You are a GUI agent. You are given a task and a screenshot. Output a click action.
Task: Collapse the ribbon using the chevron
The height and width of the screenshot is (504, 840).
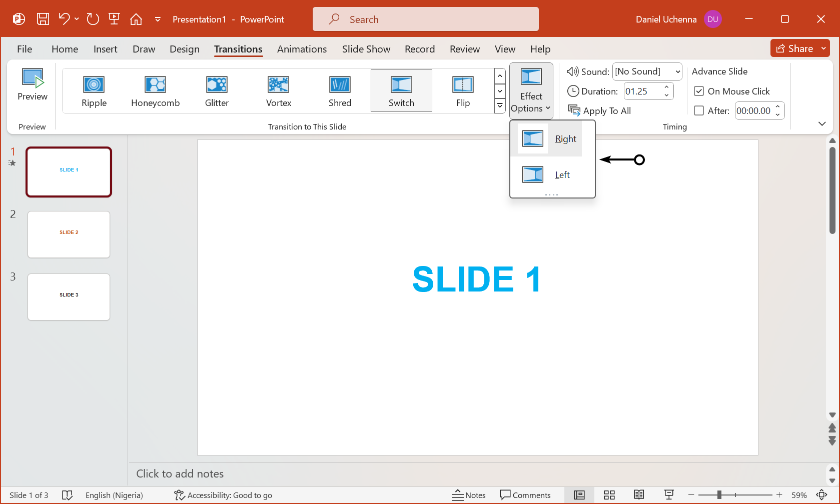821,124
